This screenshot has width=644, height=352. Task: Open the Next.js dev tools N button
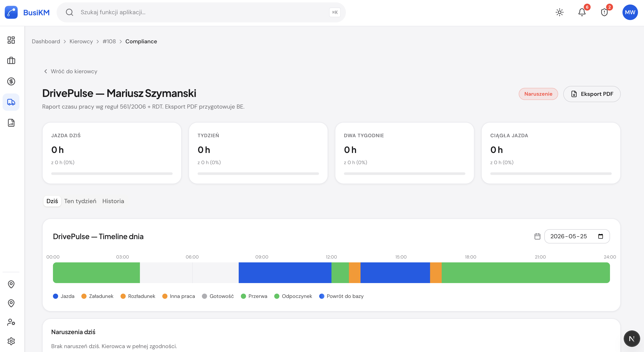pos(632,338)
